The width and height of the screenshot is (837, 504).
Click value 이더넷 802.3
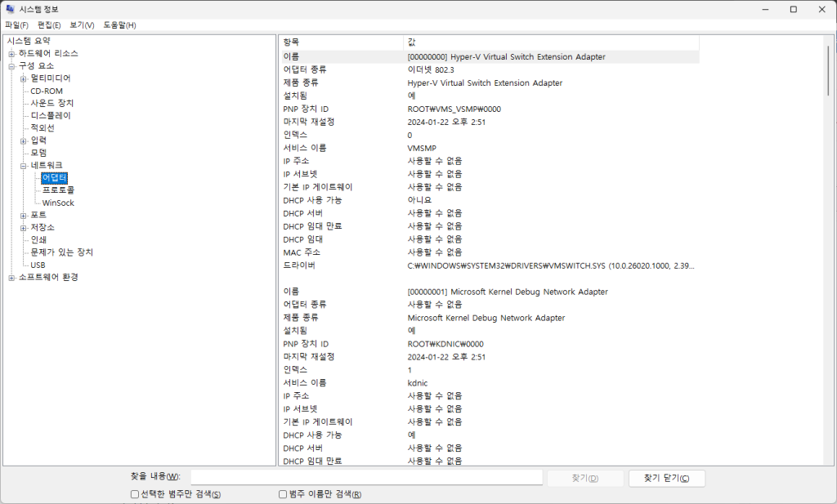pos(431,70)
